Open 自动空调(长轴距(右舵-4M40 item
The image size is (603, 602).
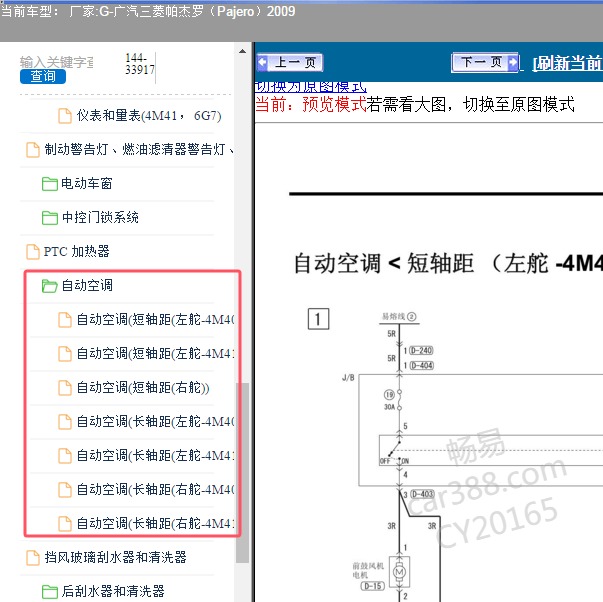tap(155, 489)
